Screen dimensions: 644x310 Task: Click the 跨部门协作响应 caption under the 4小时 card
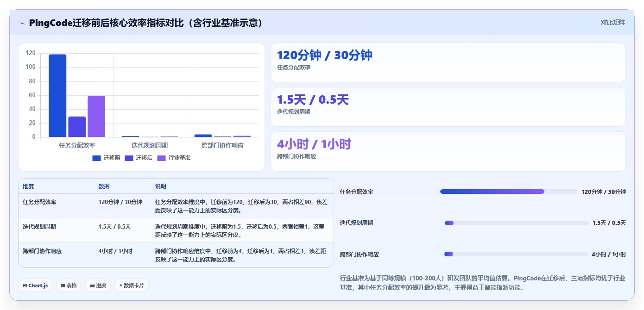click(297, 156)
